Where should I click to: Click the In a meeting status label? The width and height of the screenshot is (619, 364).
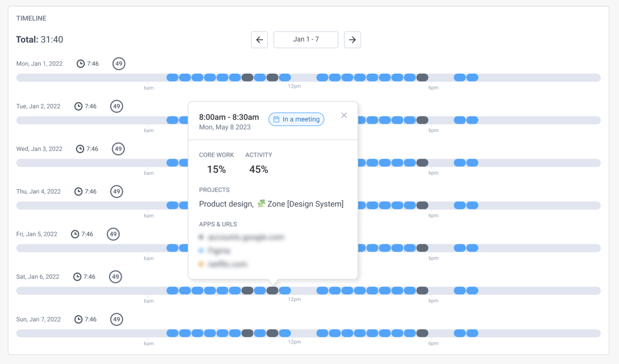coord(300,119)
